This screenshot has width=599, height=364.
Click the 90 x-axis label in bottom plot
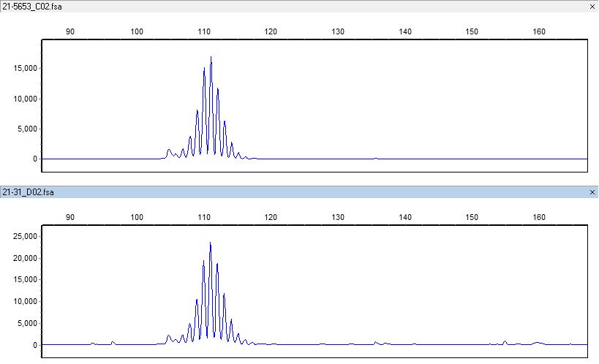tap(70, 218)
